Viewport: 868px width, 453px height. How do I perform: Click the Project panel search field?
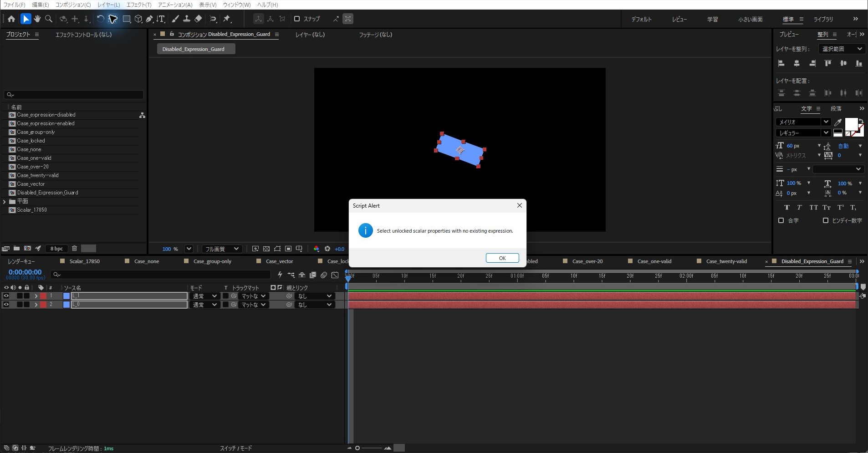tap(74, 95)
